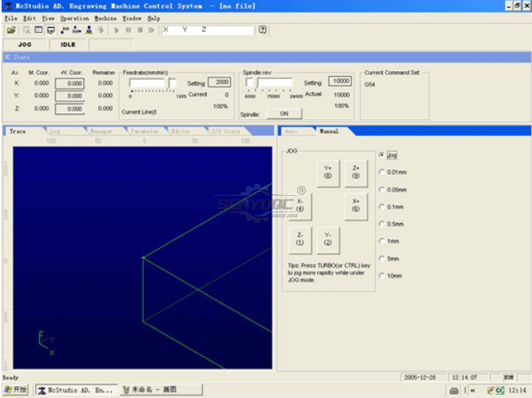Click the IDLE status box
This screenshot has width=532, height=398.
click(68, 45)
